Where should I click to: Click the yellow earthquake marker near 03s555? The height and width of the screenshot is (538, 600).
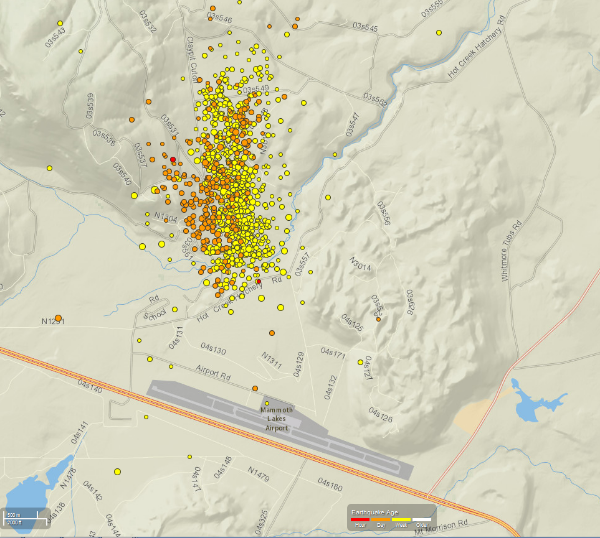439,33
